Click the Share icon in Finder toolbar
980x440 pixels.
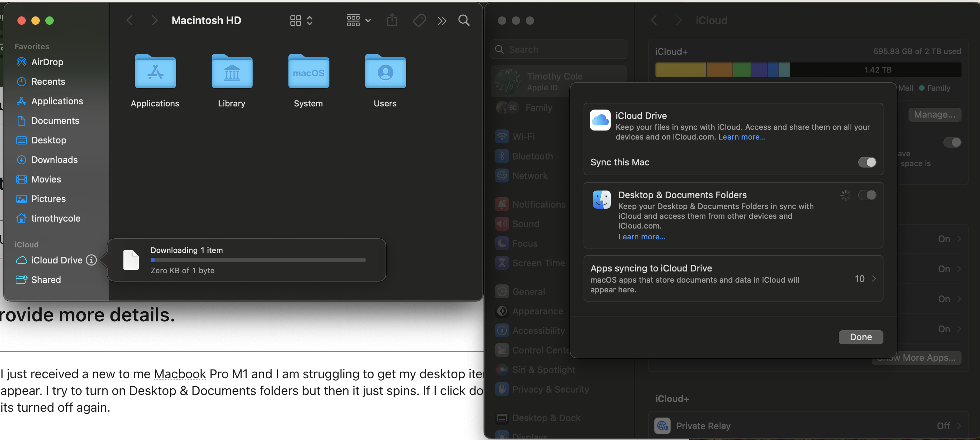click(392, 20)
